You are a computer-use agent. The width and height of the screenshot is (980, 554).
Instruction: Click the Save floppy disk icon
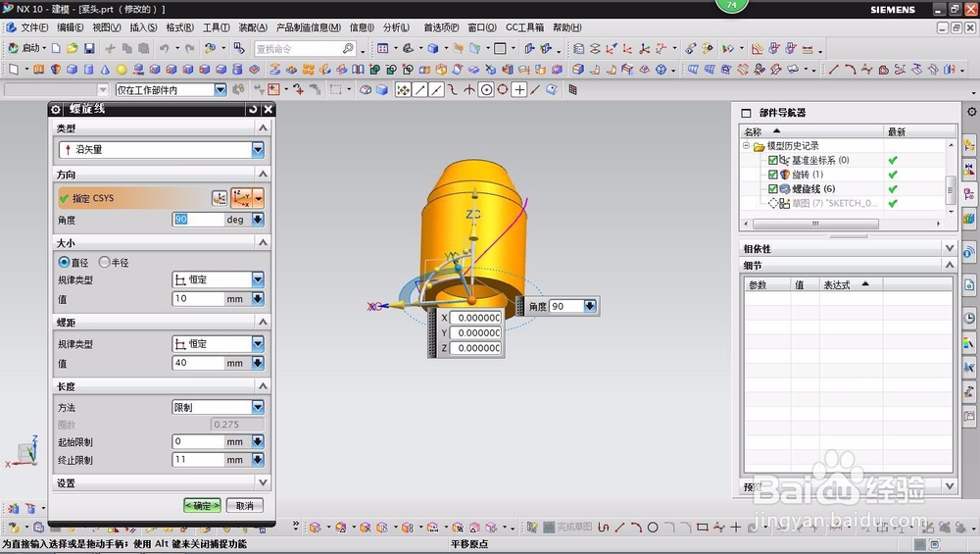click(x=89, y=48)
